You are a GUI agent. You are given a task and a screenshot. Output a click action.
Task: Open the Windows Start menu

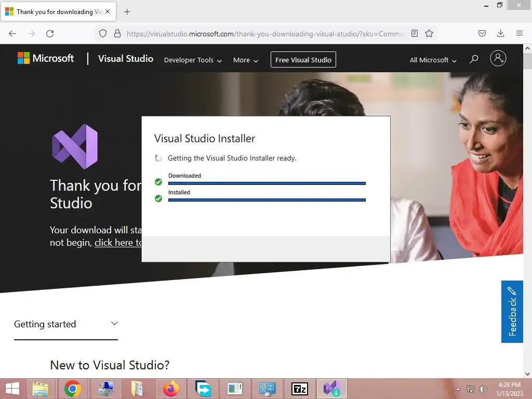click(x=12, y=389)
